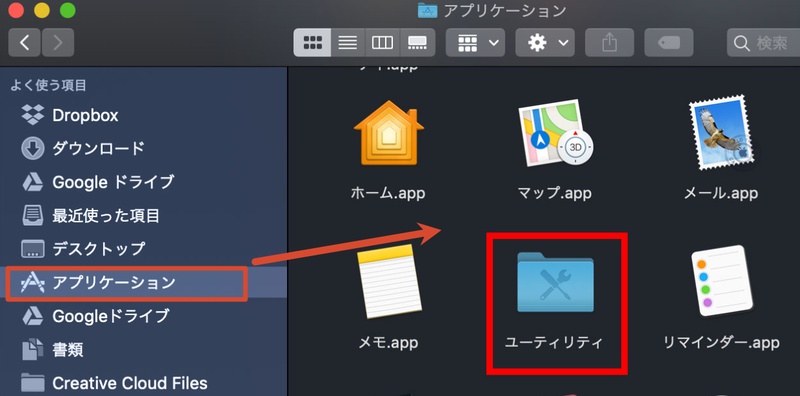Viewport: 800px width, 396px height.
Task: Click the メモ.app file name
Action: click(388, 342)
